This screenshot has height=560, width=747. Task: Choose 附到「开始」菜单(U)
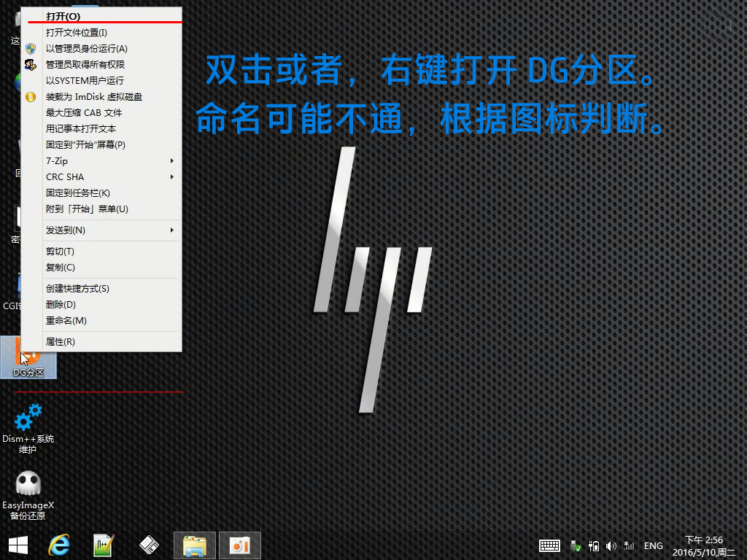(x=101, y=209)
